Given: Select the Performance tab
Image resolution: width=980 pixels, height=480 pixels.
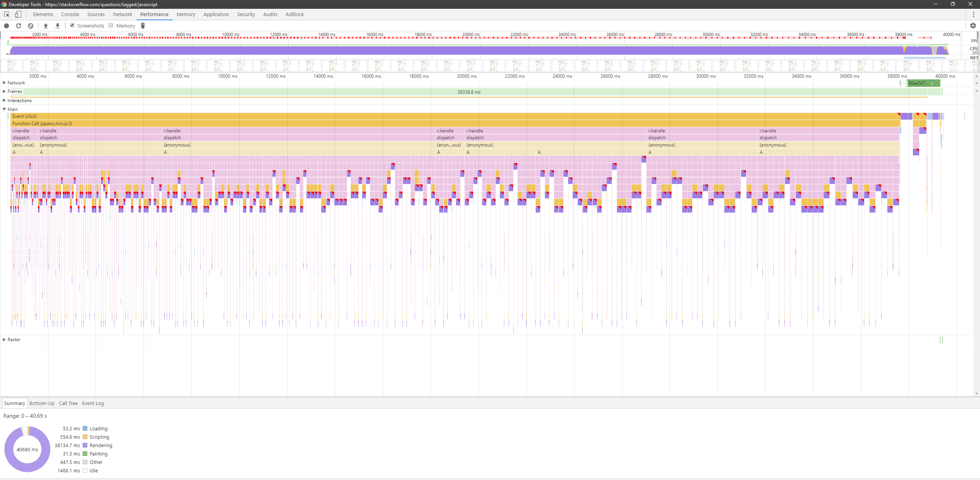Looking at the screenshot, I should [154, 14].
